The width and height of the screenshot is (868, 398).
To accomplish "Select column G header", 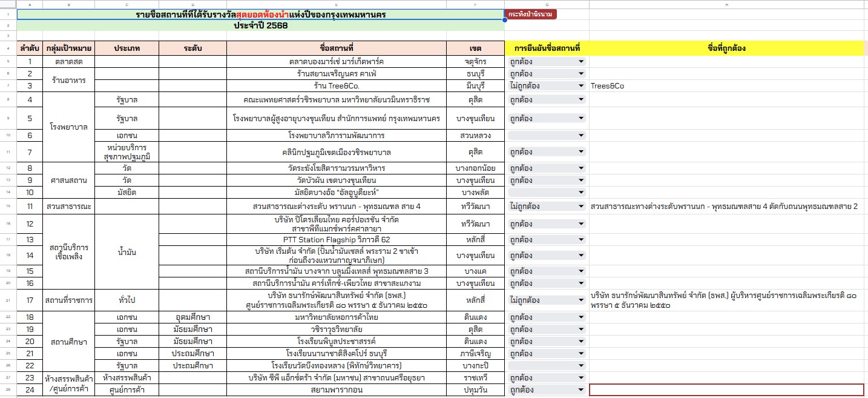I will (547, 5).
